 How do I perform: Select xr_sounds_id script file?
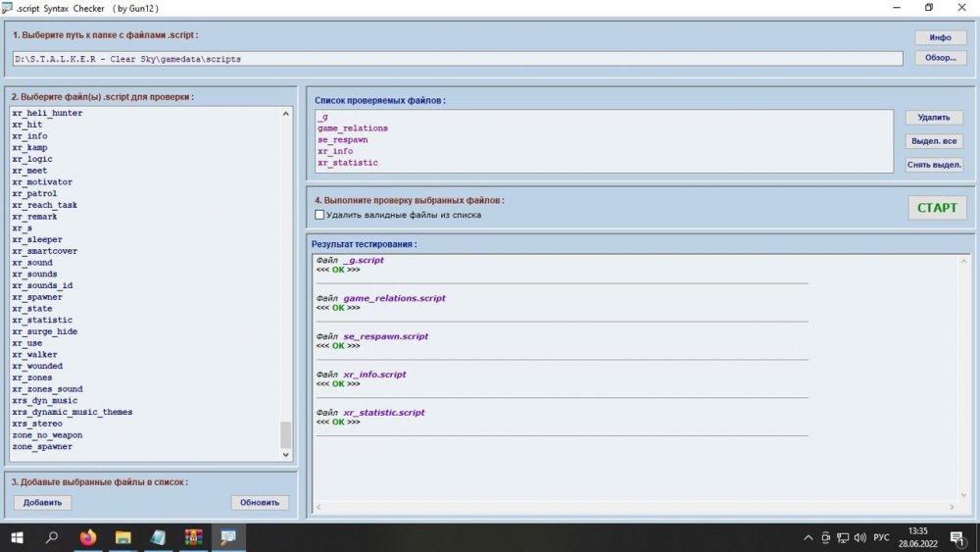[x=42, y=285]
